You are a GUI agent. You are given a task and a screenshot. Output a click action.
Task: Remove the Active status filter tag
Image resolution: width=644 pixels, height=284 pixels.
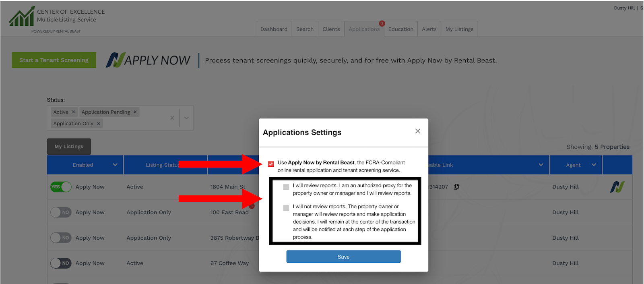coord(73,112)
